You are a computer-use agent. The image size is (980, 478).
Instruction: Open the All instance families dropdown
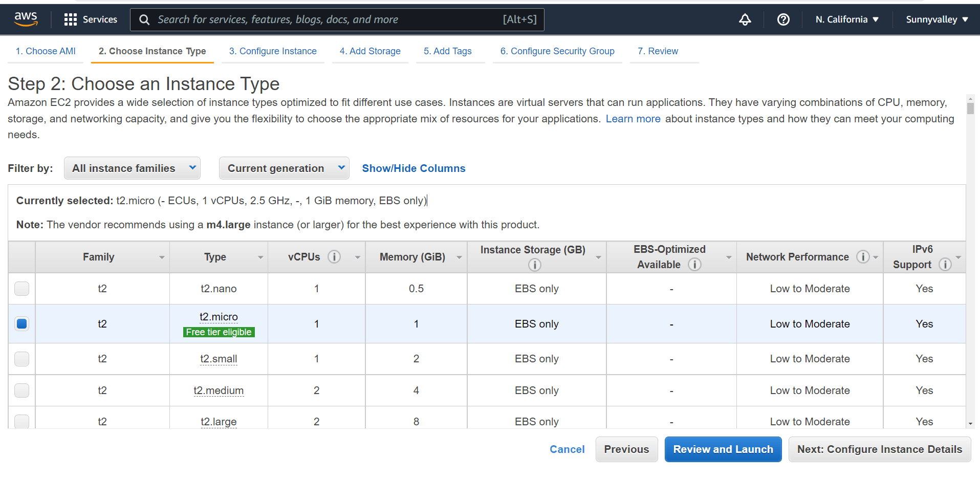132,168
